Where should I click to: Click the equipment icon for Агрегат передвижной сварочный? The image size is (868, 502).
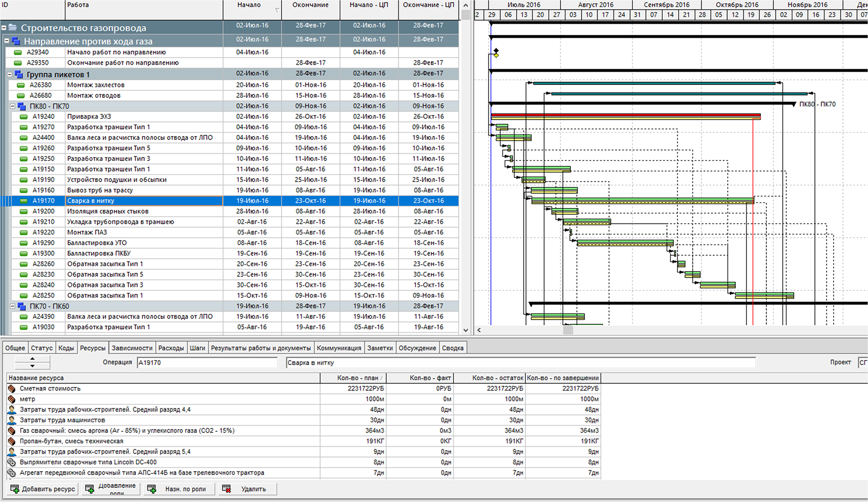tap(12, 473)
